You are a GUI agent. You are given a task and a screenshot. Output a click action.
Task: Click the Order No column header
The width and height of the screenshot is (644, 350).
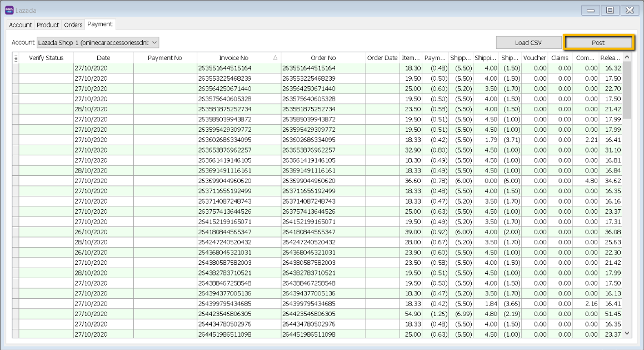click(323, 58)
